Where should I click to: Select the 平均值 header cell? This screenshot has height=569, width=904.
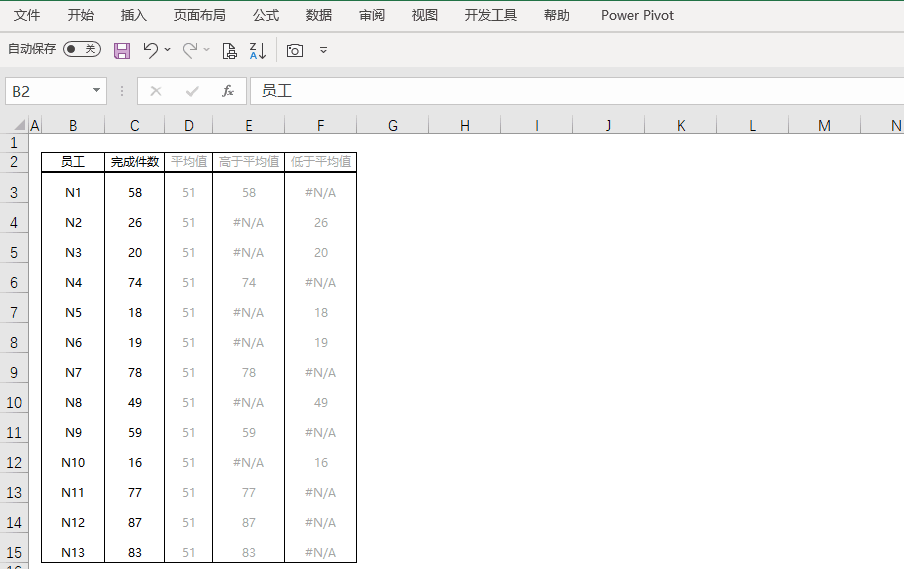click(x=189, y=162)
